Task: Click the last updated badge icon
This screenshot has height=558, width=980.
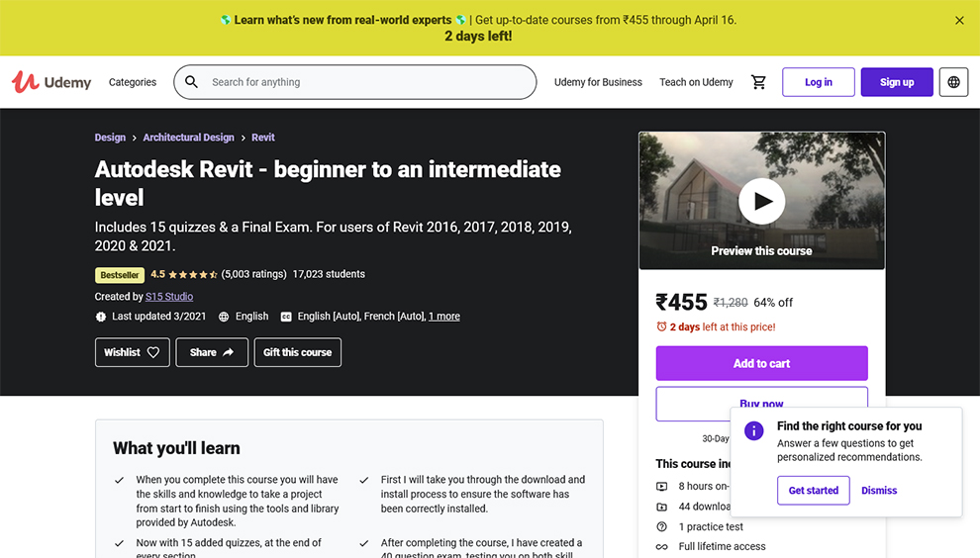Action: click(101, 317)
